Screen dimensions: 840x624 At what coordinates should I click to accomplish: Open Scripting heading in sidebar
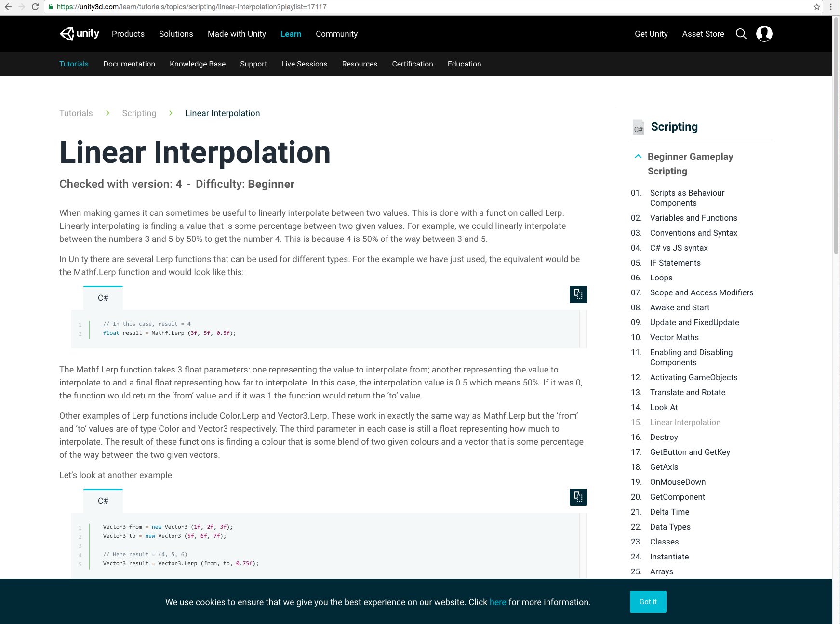(674, 127)
